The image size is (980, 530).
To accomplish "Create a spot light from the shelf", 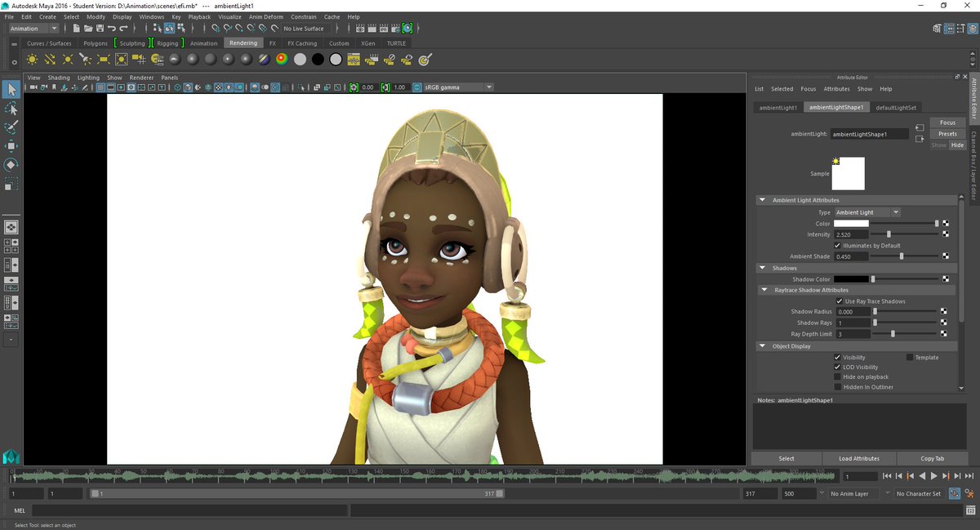I will pos(86,59).
